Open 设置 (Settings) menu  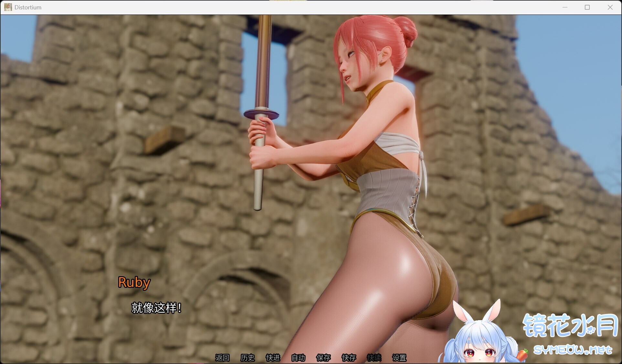click(x=399, y=358)
